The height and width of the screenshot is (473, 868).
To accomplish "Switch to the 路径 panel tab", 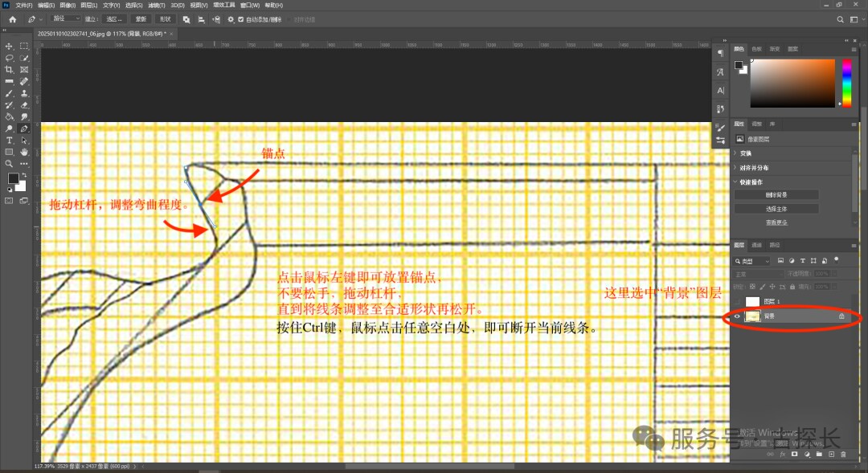I will point(775,244).
